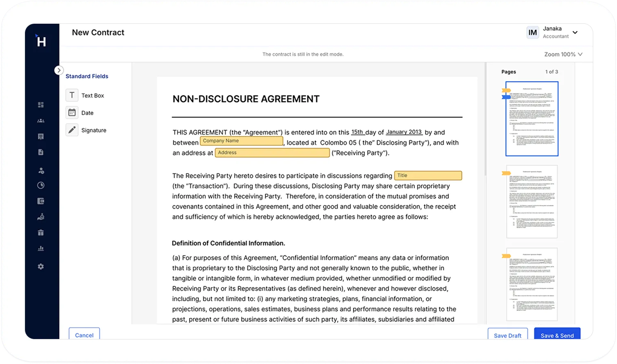Open the hand-holding-money icon in the sidebar
Screen dimensions: 617x364
point(41,217)
